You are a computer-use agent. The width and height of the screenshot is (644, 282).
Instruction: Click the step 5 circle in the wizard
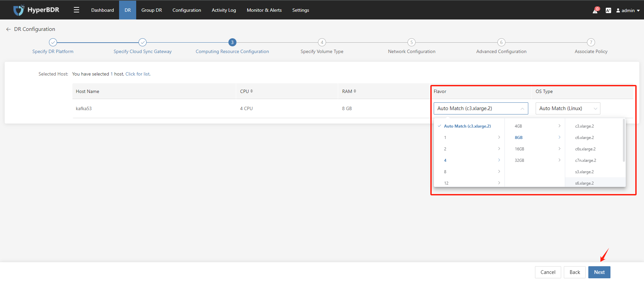coord(412,42)
